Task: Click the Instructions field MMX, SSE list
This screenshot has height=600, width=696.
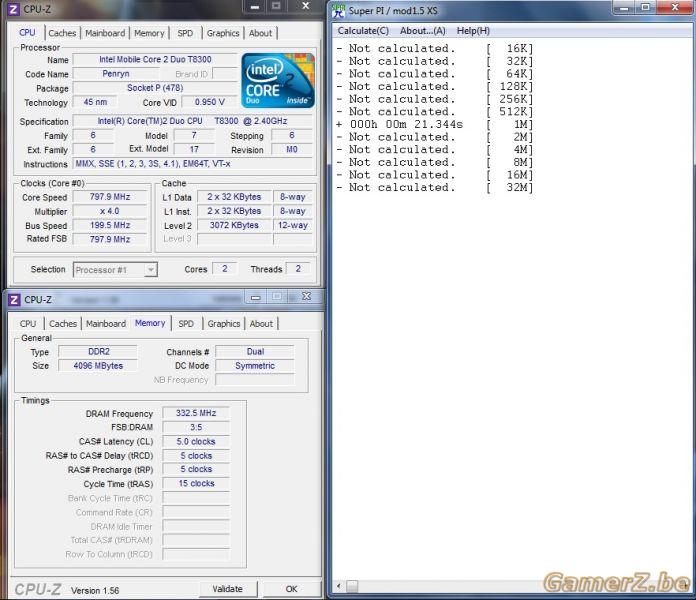Action: coord(193,164)
